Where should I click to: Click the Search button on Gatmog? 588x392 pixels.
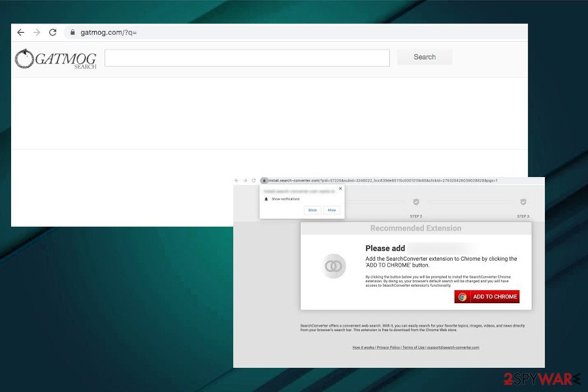coord(425,57)
